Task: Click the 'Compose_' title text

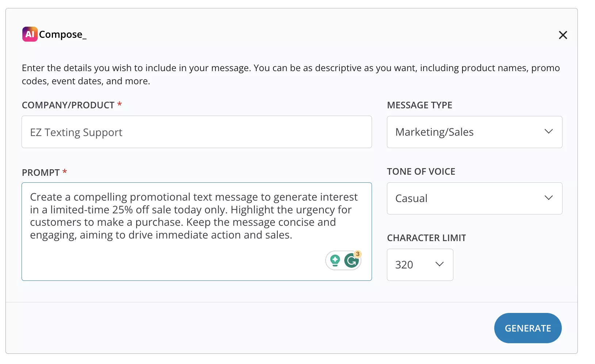Action: pos(63,35)
